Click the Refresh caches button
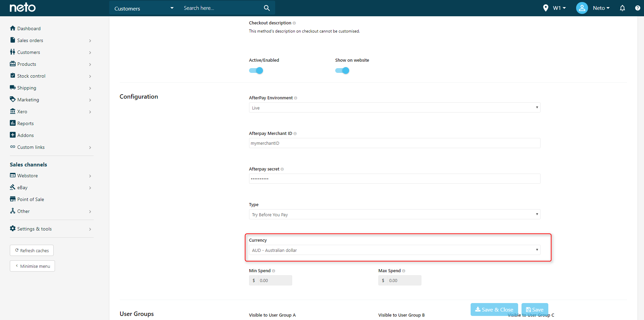The width and height of the screenshot is (644, 320). [x=32, y=251]
